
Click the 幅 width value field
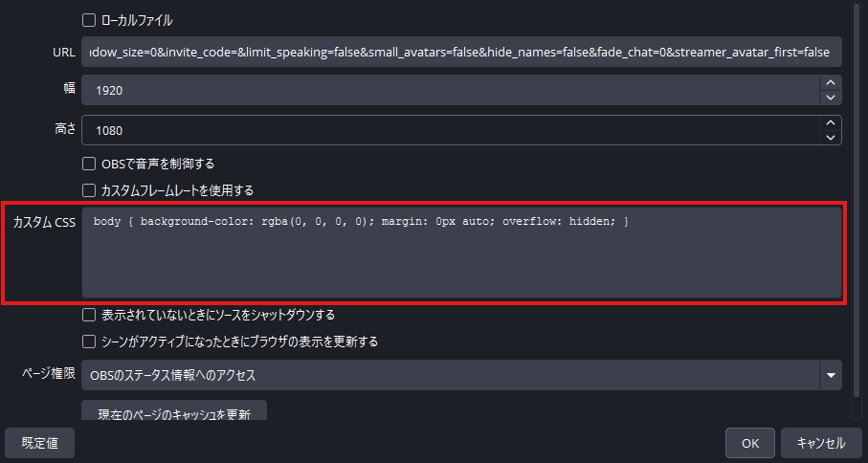coord(450,90)
